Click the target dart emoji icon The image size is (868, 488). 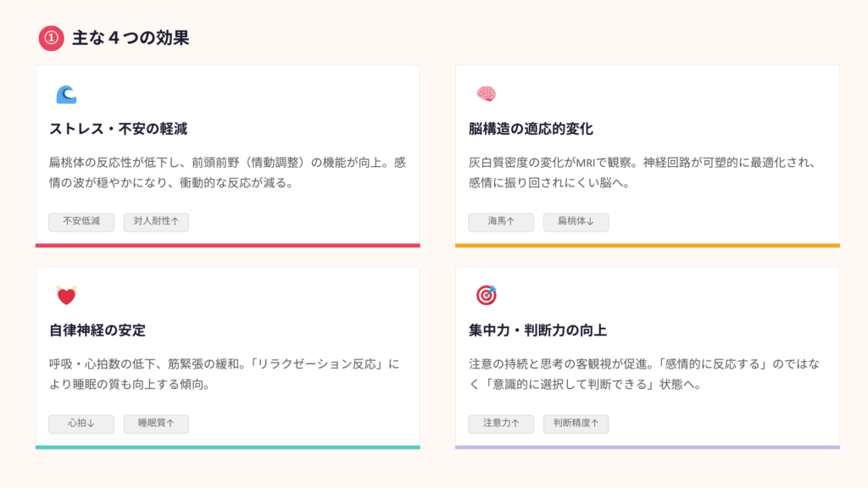(x=486, y=295)
